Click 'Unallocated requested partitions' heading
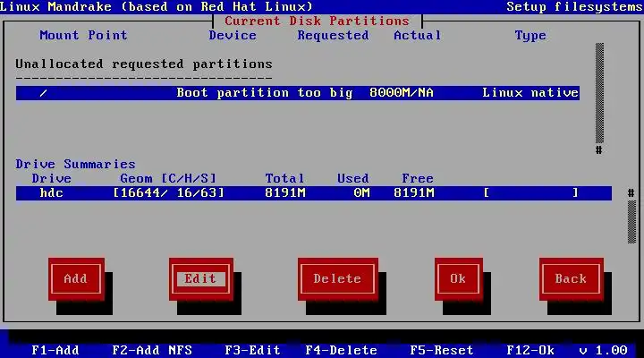Image resolution: width=644 pixels, height=358 pixels. coord(144,64)
